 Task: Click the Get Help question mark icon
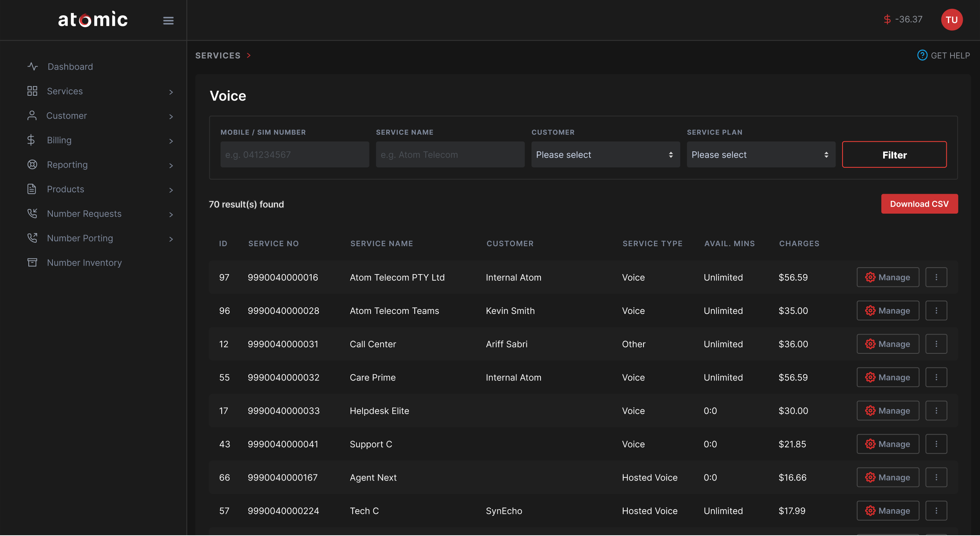922,55
